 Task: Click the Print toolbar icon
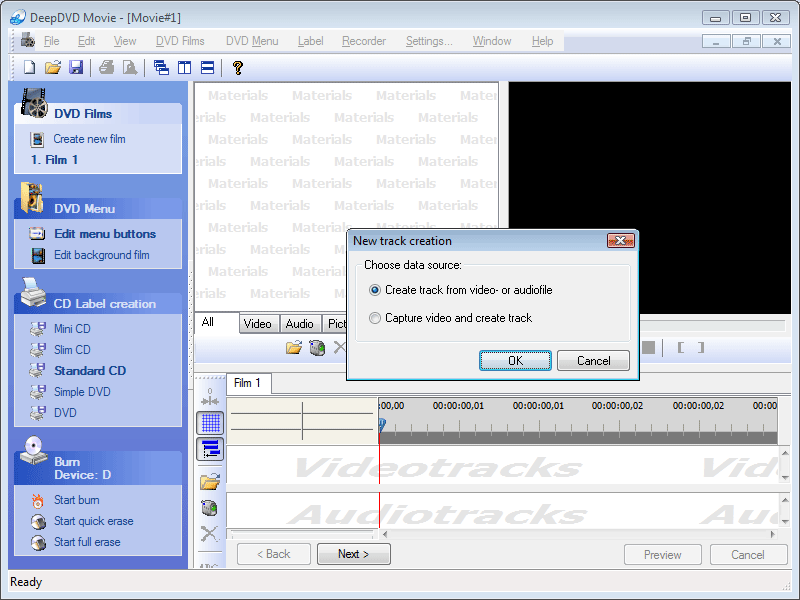click(107, 67)
